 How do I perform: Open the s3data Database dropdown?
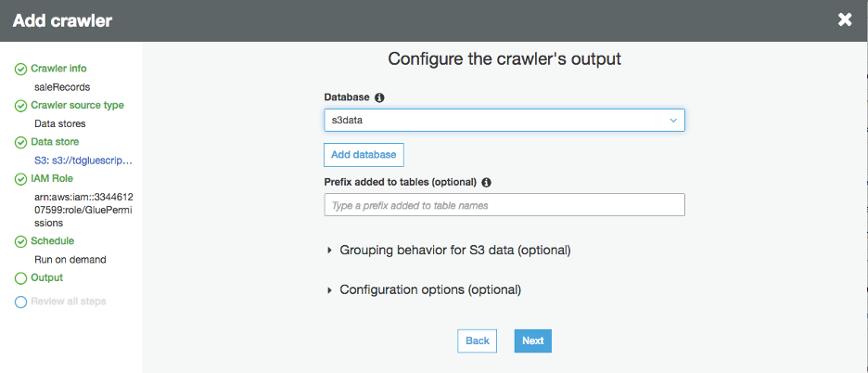pos(504,121)
